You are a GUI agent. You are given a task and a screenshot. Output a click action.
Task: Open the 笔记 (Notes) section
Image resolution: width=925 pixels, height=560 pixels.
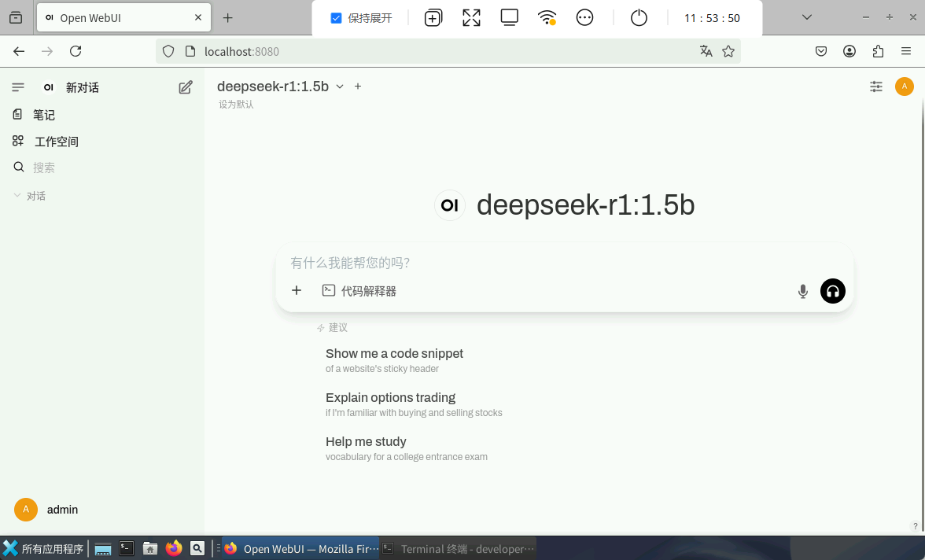(x=43, y=114)
